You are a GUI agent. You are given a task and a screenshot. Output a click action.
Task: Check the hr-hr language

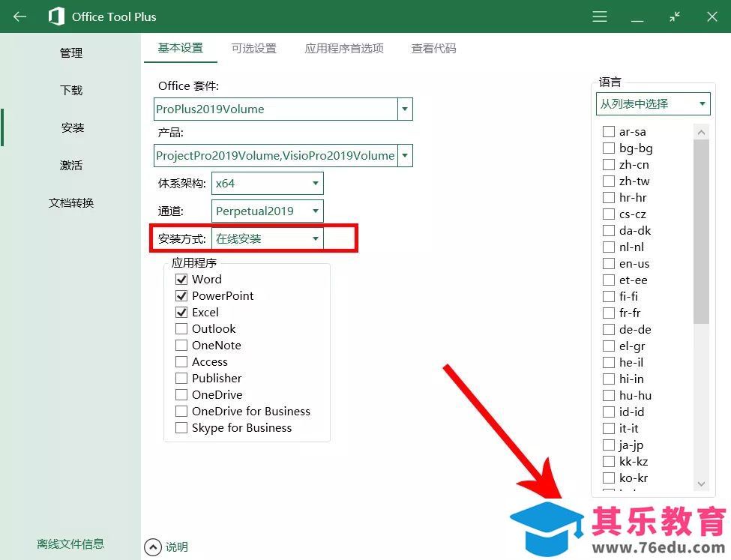point(608,197)
